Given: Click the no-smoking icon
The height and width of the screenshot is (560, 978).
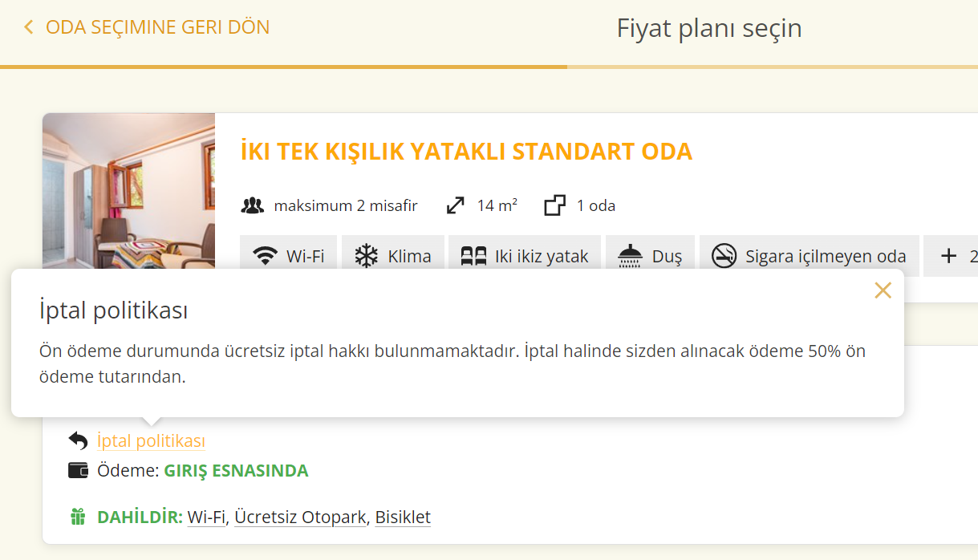Looking at the screenshot, I should coord(724,257).
